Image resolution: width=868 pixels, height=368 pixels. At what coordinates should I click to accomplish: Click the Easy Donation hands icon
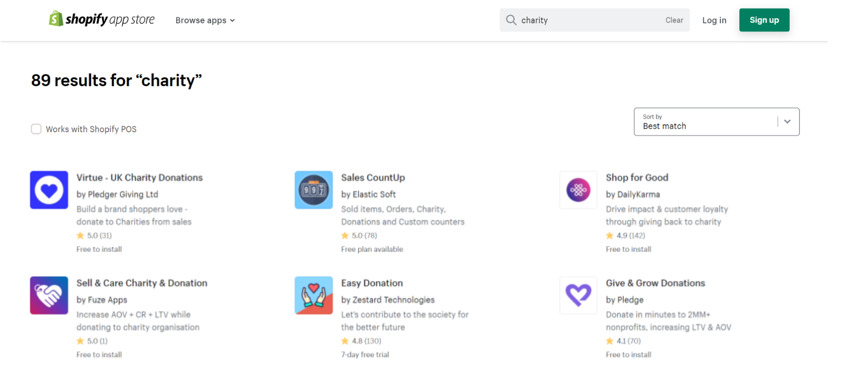pos(314,296)
